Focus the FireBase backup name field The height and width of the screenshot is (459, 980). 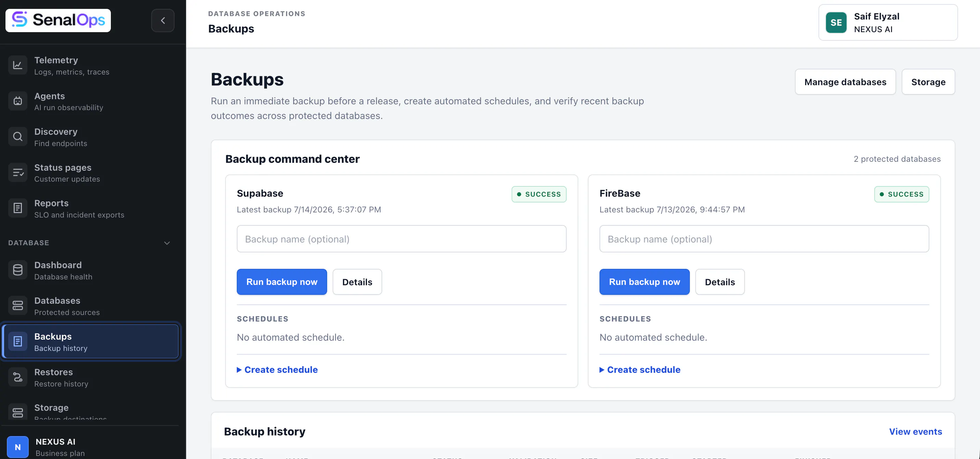coord(764,239)
